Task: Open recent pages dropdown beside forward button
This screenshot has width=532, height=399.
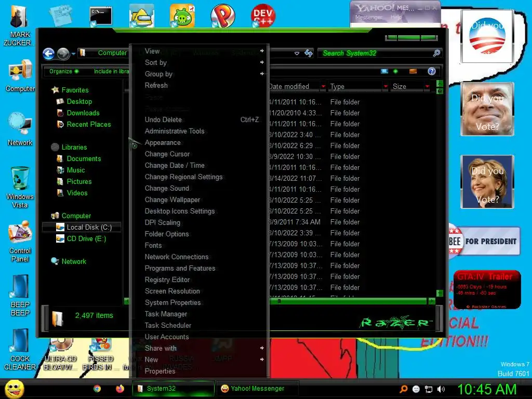Action: point(73,54)
